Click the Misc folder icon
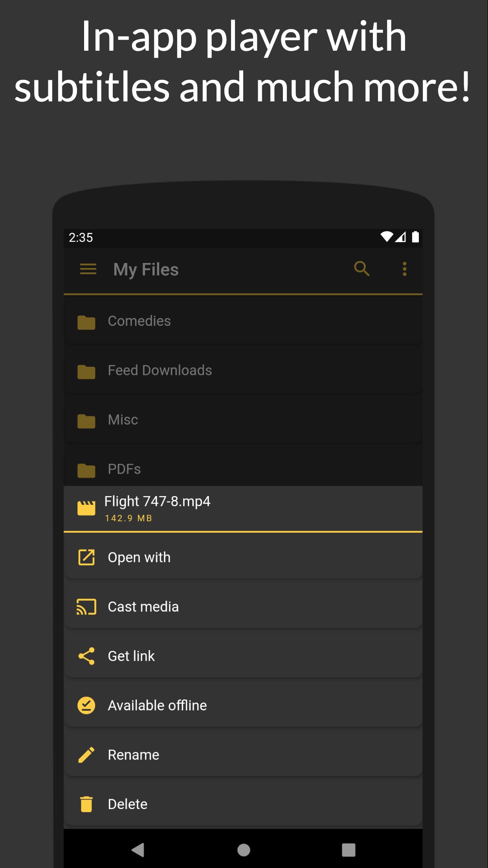 [86, 421]
